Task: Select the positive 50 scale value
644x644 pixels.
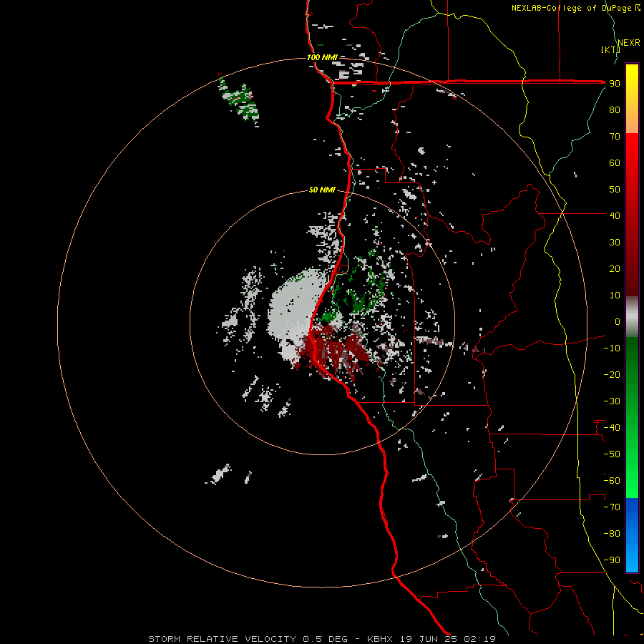Action: tap(615, 190)
